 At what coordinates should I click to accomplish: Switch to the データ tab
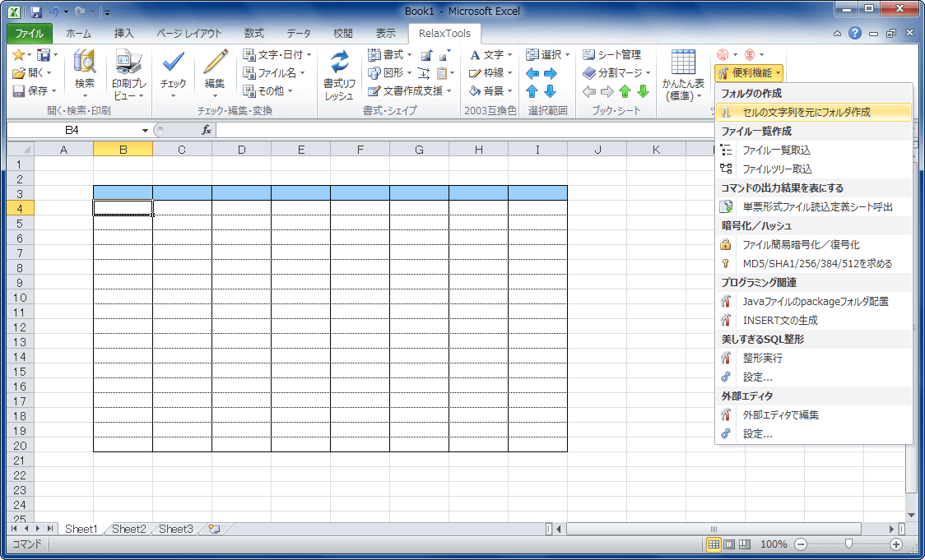[x=299, y=34]
